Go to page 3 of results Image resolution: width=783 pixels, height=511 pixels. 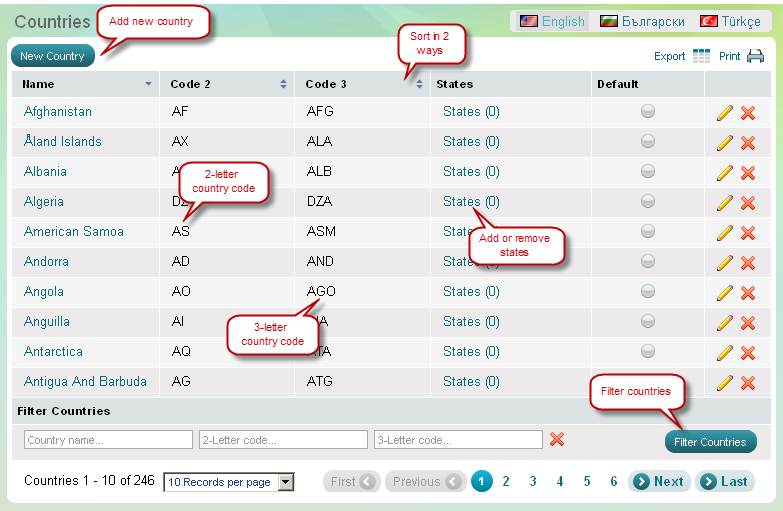point(533,482)
